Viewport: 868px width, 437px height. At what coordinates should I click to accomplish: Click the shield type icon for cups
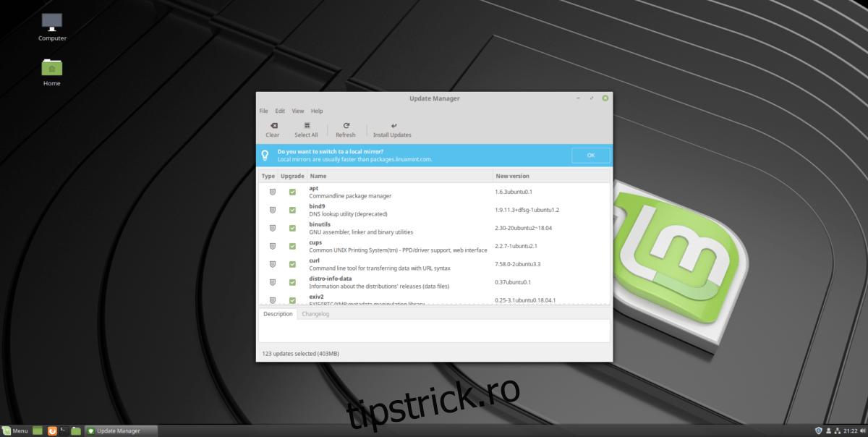tap(273, 247)
